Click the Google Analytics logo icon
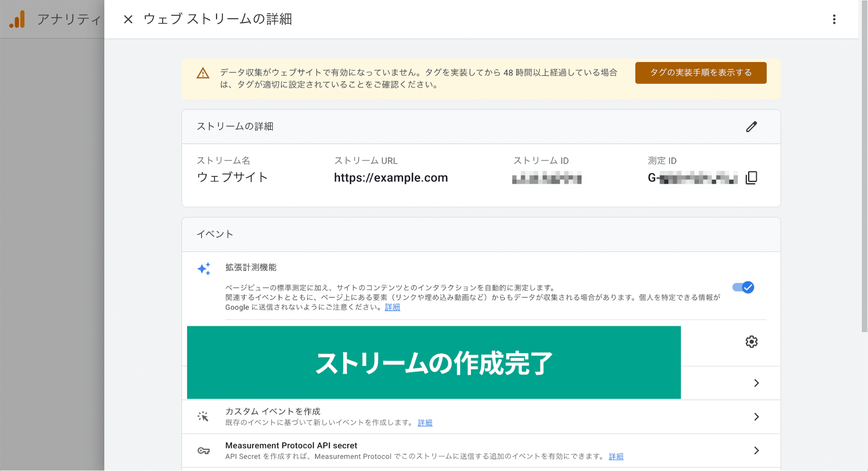The width and height of the screenshot is (868, 471). [x=17, y=20]
